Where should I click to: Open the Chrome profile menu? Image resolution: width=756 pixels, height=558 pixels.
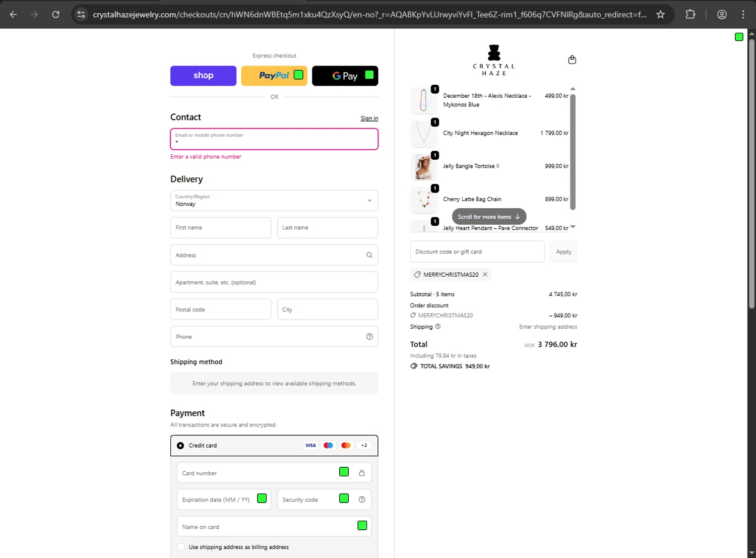coord(722,15)
